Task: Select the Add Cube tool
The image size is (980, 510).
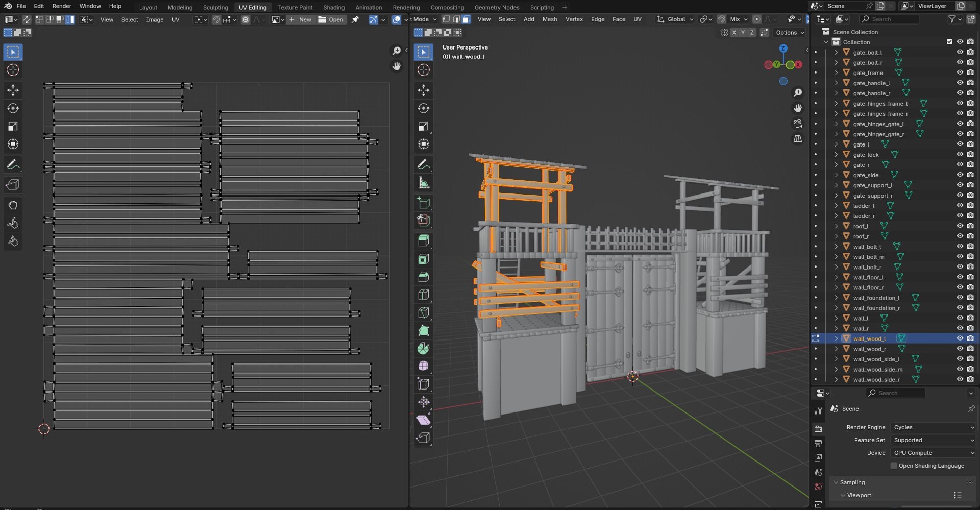Action: (x=423, y=203)
